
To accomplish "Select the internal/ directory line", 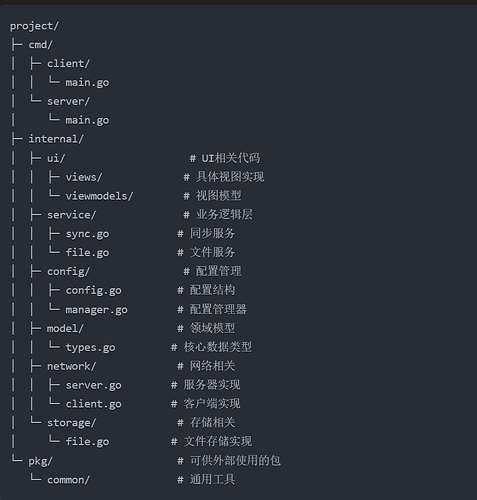I will coord(56,139).
